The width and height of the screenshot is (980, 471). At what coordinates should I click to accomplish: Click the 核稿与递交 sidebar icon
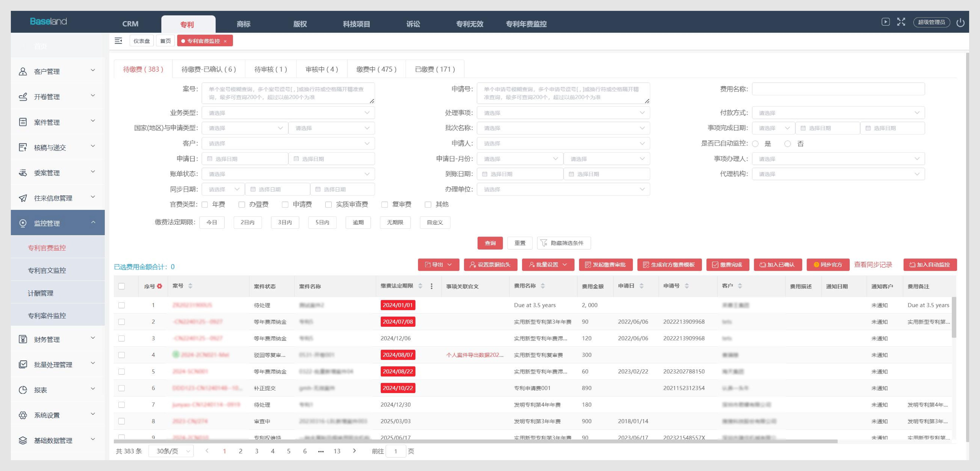23,147
